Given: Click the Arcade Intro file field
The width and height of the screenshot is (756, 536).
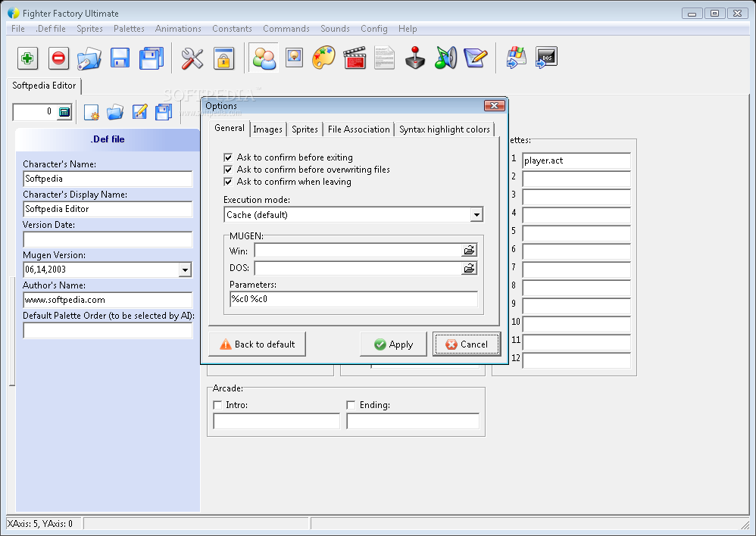Looking at the screenshot, I should [x=276, y=421].
